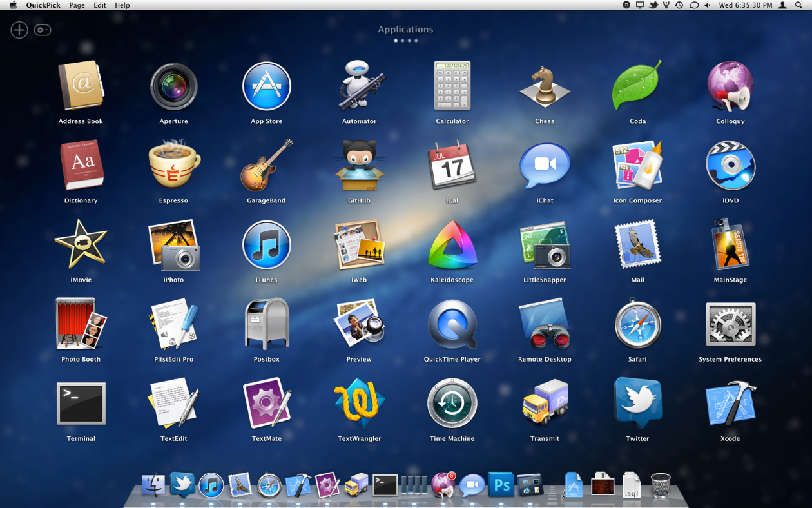Open Colloquy with badge in the Dock
812x508 pixels.
(443, 485)
